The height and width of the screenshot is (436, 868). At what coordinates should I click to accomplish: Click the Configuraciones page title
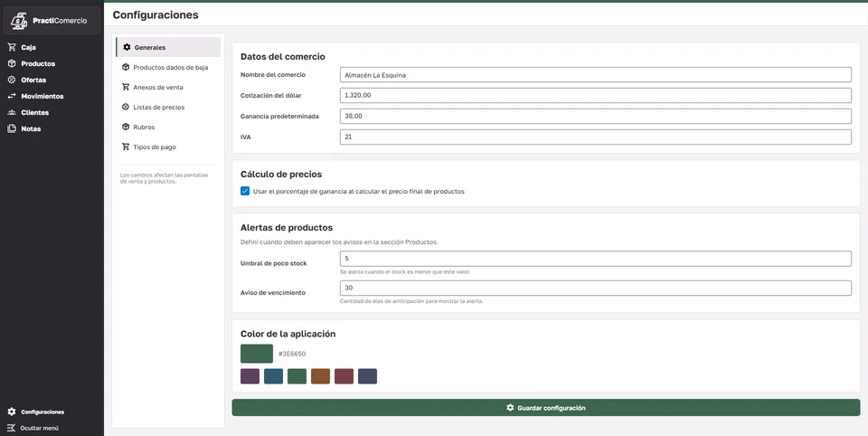[x=156, y=15]
